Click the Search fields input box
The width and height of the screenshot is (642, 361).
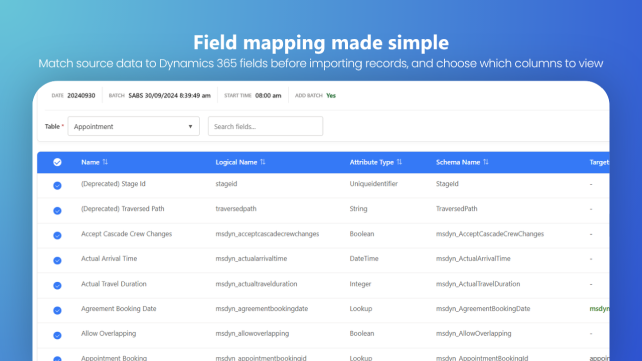click(x=265, y=126)
